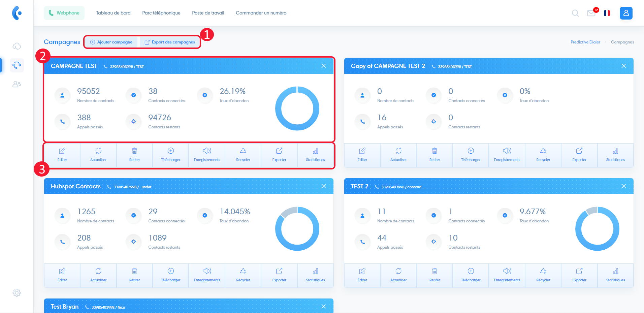Screen dimensions: 644x313
Task: Close the Hubspot Contacts campaign card
Action: (x=324, y=186)
